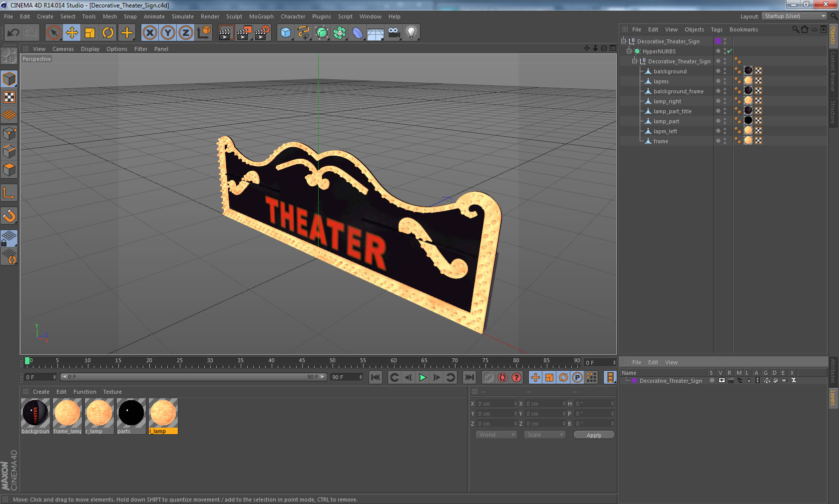Open the Mesh menu
Viewport: 839px width, 504px height.
[x=110, y=16]
